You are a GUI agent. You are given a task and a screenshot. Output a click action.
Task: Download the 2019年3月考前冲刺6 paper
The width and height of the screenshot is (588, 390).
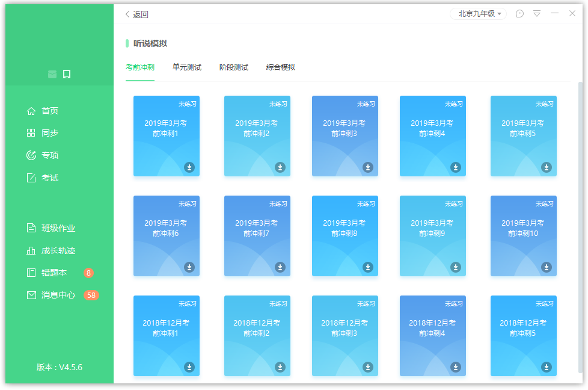tap(189, 267)
